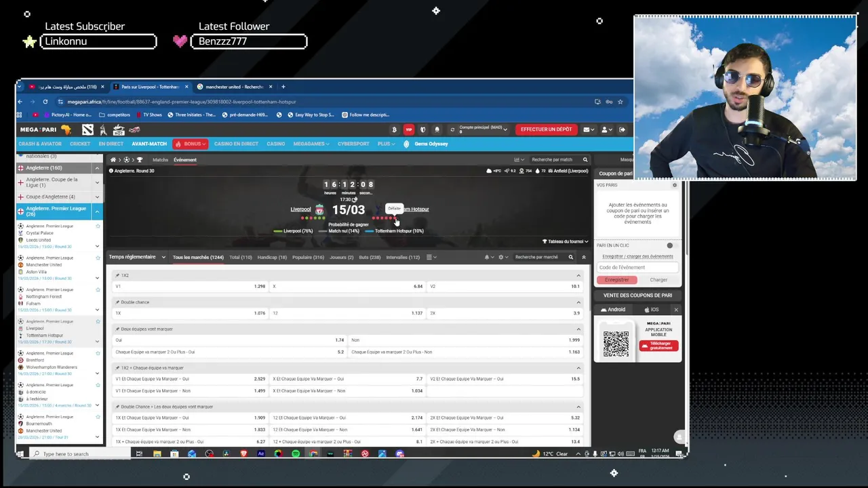Favorite the Nottingham Forest vs Fulham star
Viewport: 868px width, 488px height.
98,289
